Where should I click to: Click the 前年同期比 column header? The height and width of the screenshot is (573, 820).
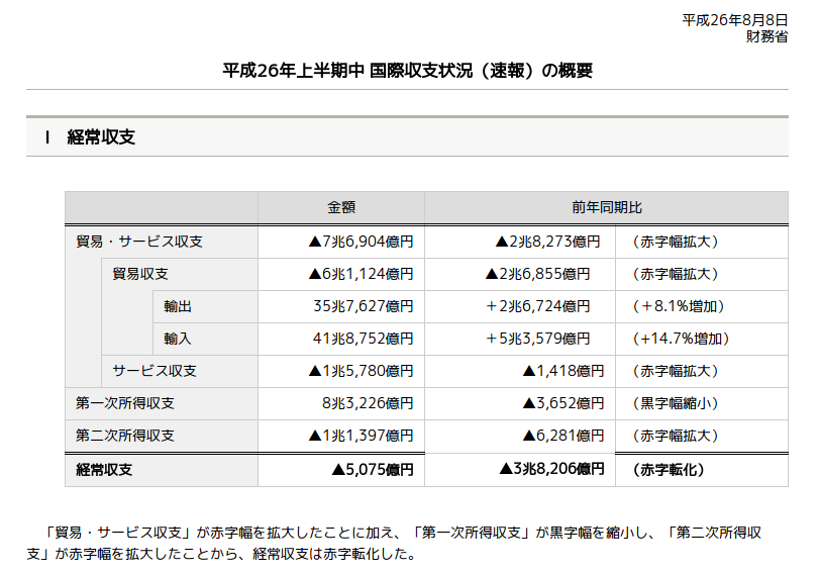[x=606, y=207]
